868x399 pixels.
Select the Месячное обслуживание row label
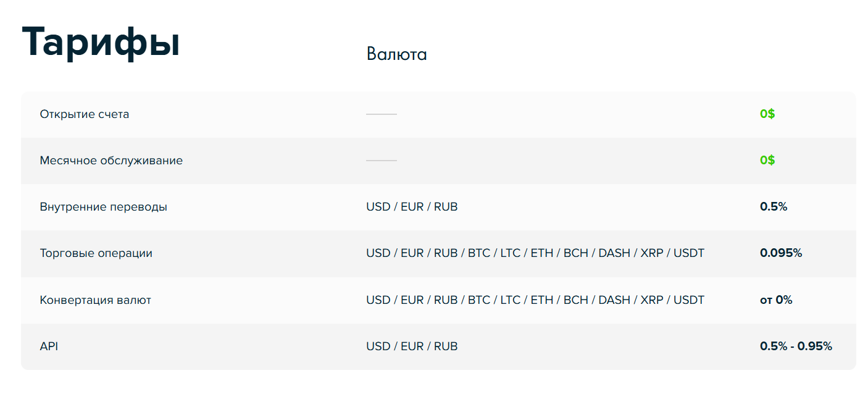tap(111, 161)
